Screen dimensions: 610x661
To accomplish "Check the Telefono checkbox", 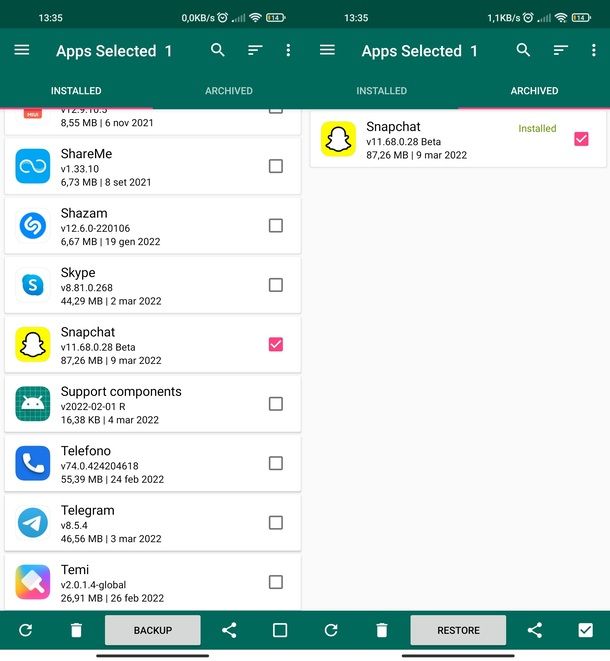I will point(276,463).
